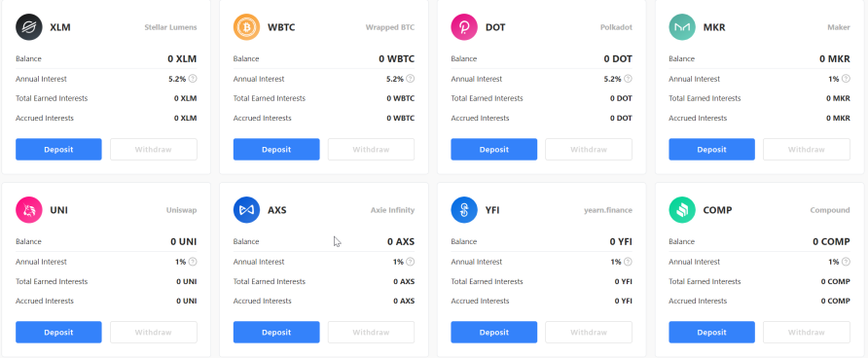Click the Stellar Lumens XLM coin icon
Viewport: 868px width, 358px height.
tap(29, 27)
